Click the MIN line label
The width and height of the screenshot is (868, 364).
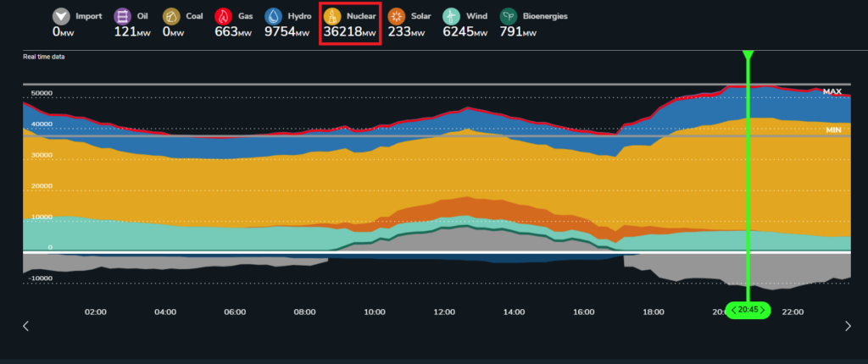click(x=833, y=130)
